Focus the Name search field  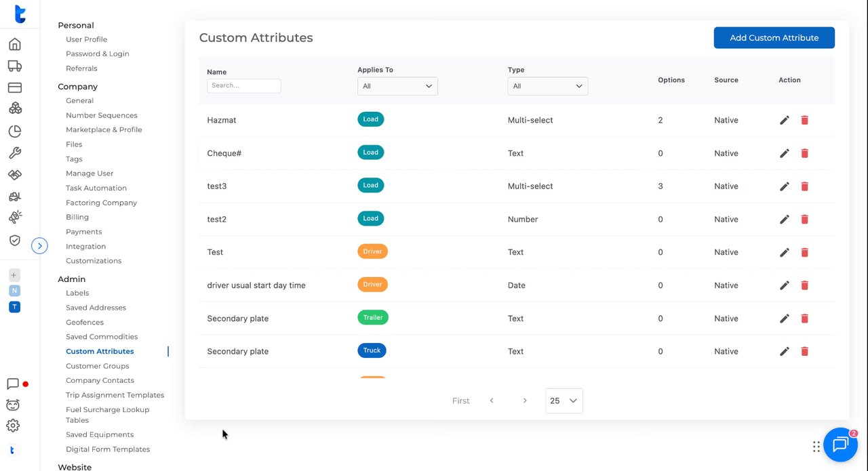coord(244,86)
